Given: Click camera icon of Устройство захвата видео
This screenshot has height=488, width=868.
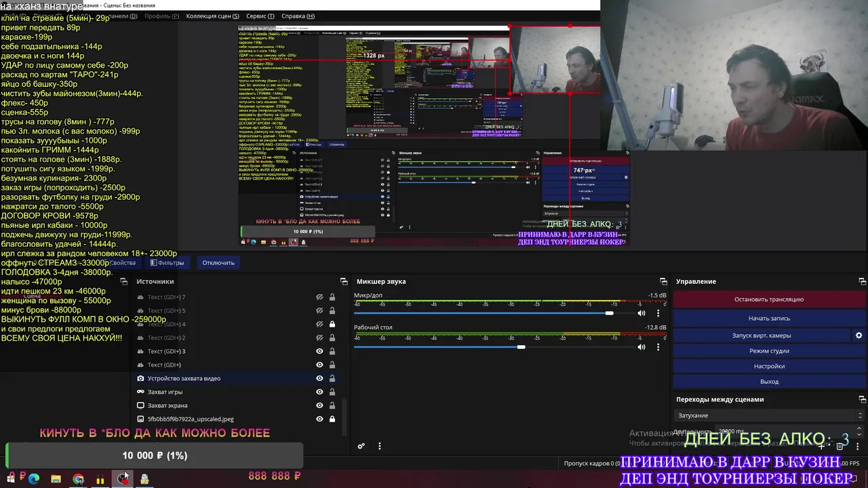Looking at the screenshot, I should (x=140, y=378).
